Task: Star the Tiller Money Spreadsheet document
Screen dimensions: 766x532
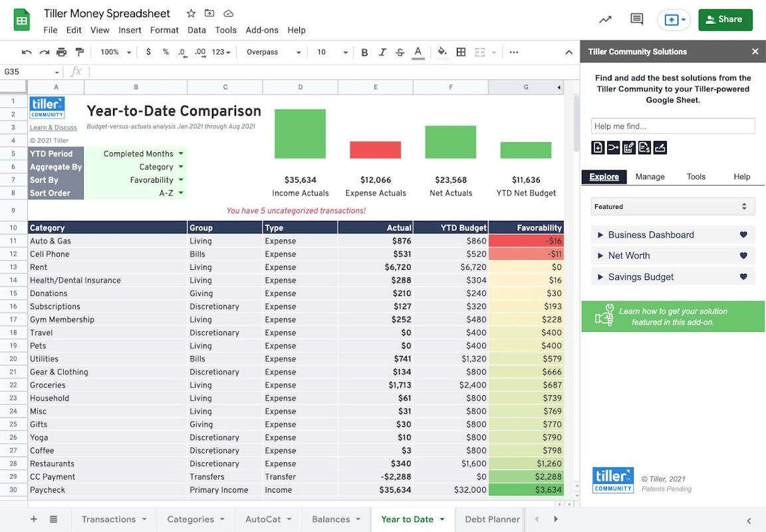Action: (x=191, y=14)
